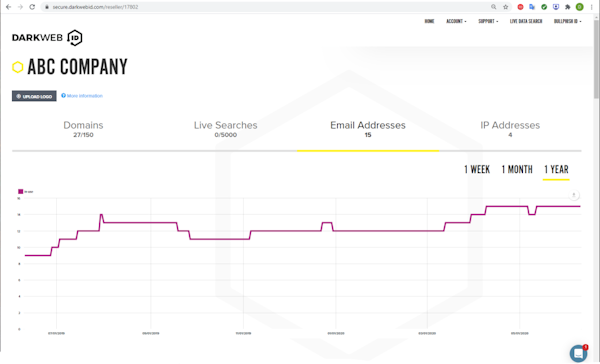Open the green profile avatar
The width and height of the screenshot is (600, 364).
(580, 7)
